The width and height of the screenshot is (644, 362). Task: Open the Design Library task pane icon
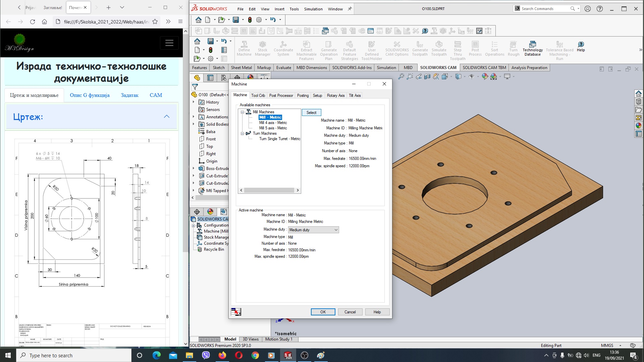click(x=639, y=102)
